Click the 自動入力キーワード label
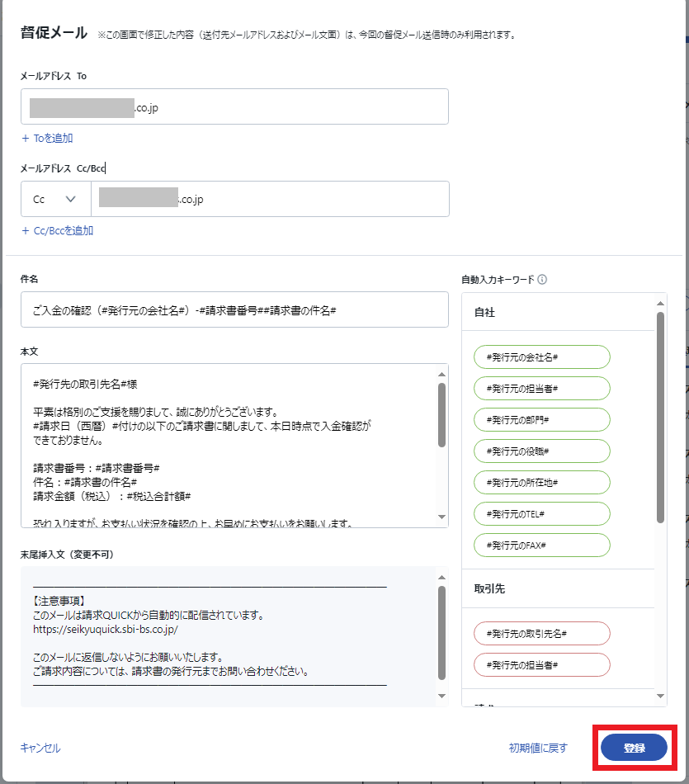689x784 pixels. (498, 280)
